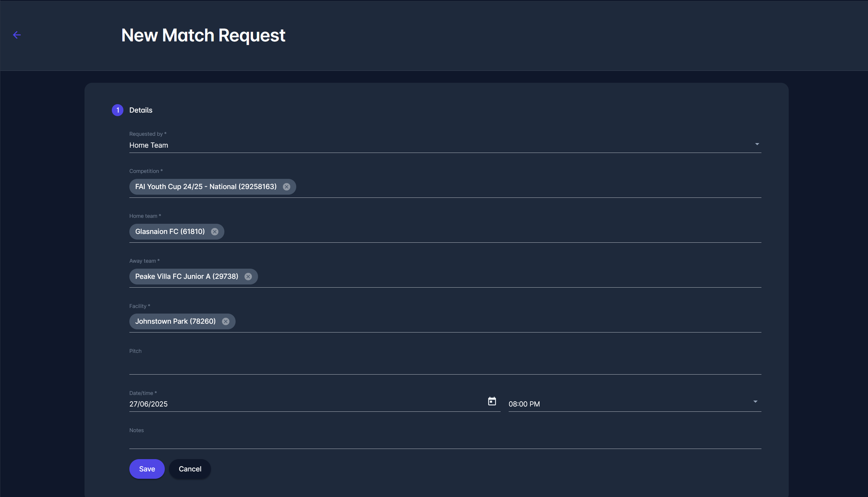Save the new match request

tap(147, 469)
